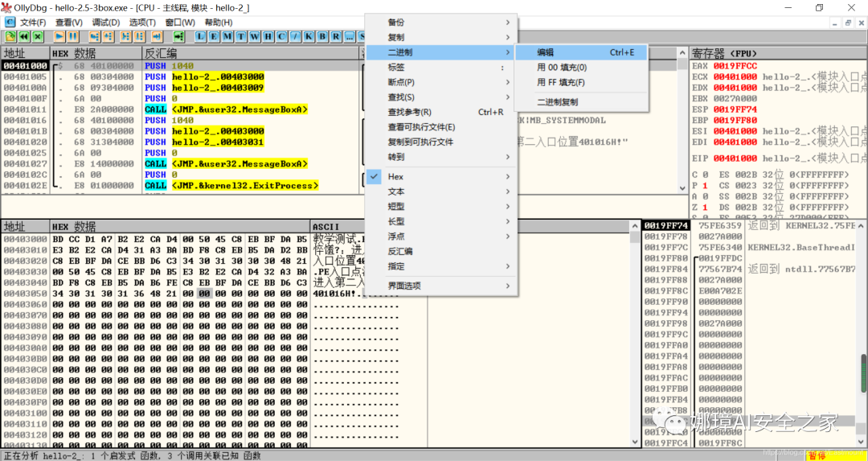This screenshot has width=868, height=461.
Task: Open Patches window with slash icon
Action: tap(296, 36)
